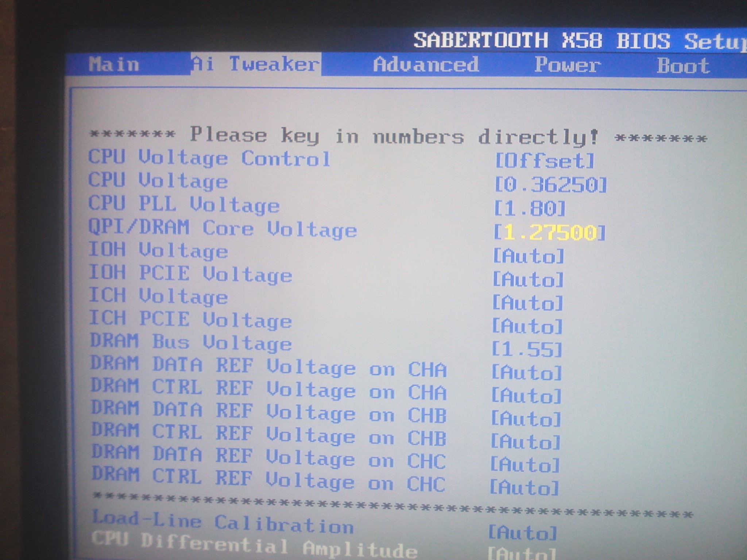Screen dimensions: 747x560
Task: Set DRAM DATA REF Voltage on CHA
Action: tap(526, 373)
